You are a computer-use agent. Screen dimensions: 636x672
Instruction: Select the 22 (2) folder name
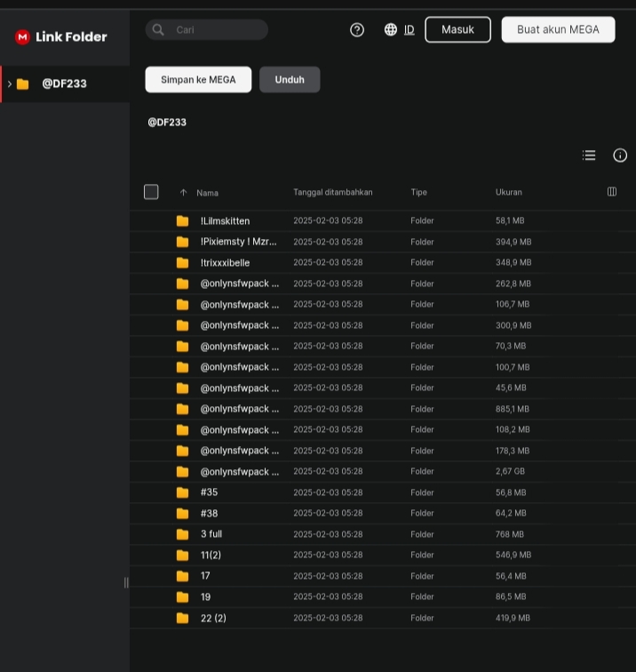click(x=213, y=618)
